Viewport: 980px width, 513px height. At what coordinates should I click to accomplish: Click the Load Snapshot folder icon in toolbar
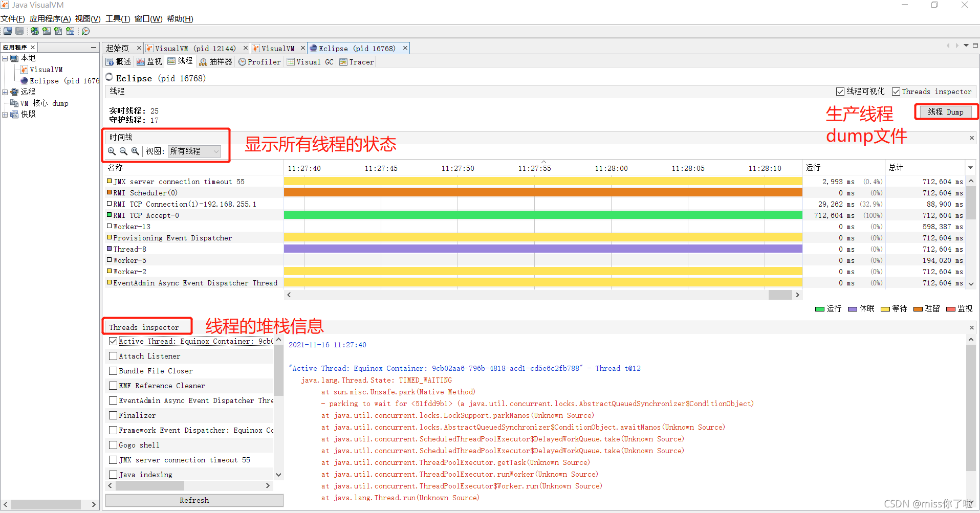point(8,31)
